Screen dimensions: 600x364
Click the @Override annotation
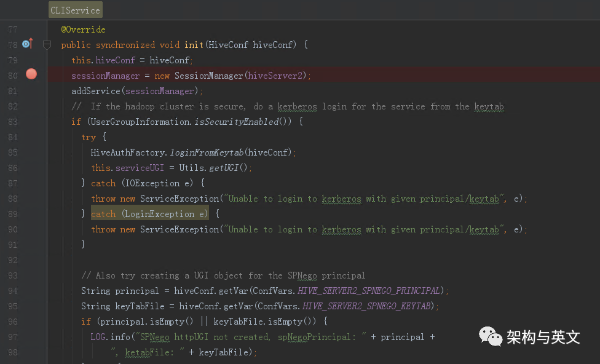coord(83,30)
